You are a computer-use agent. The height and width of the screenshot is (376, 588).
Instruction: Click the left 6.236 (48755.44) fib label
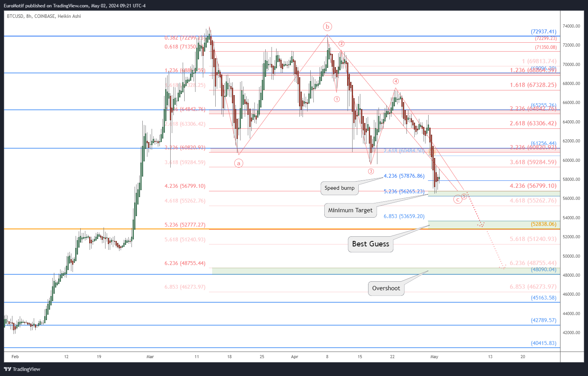tap(185, 263)
